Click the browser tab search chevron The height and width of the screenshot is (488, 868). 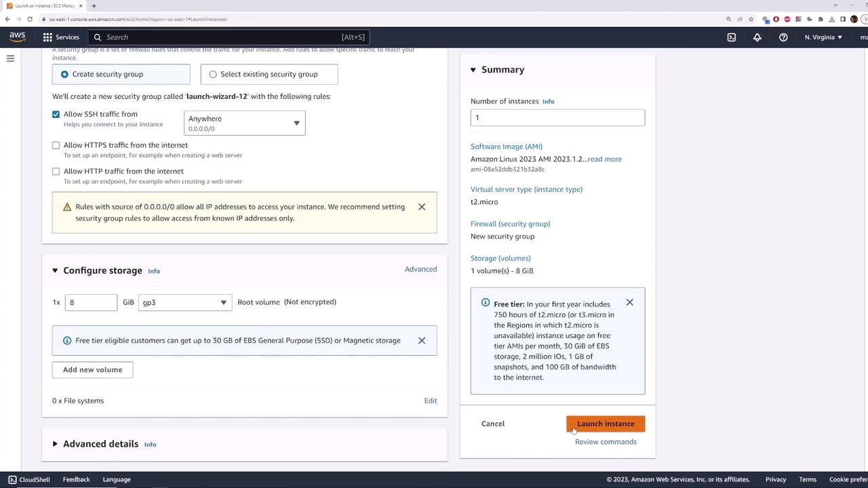[835, 6]
